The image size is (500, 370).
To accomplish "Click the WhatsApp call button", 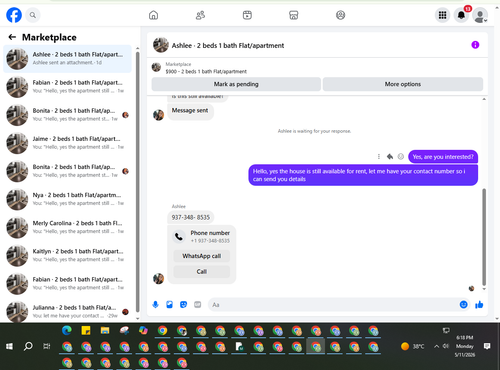I will tap(202, 256).
